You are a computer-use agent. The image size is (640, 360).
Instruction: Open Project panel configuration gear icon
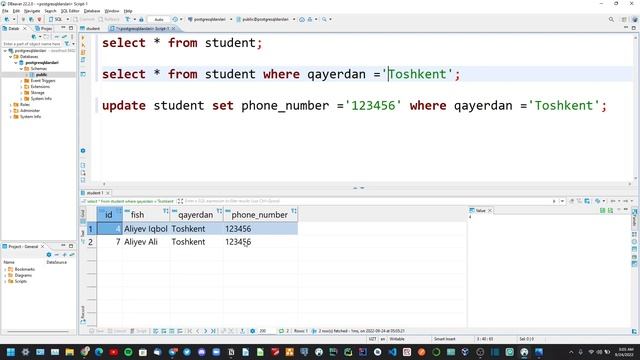click(49, 255)
